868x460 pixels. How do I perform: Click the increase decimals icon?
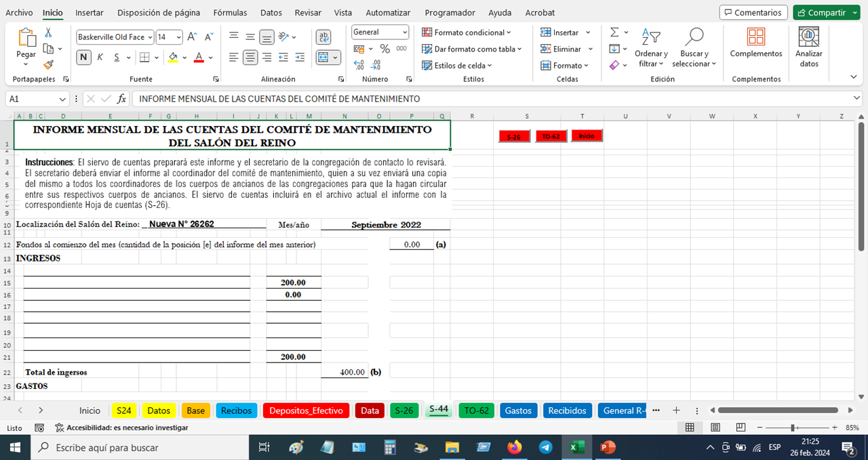pos(359,65)
